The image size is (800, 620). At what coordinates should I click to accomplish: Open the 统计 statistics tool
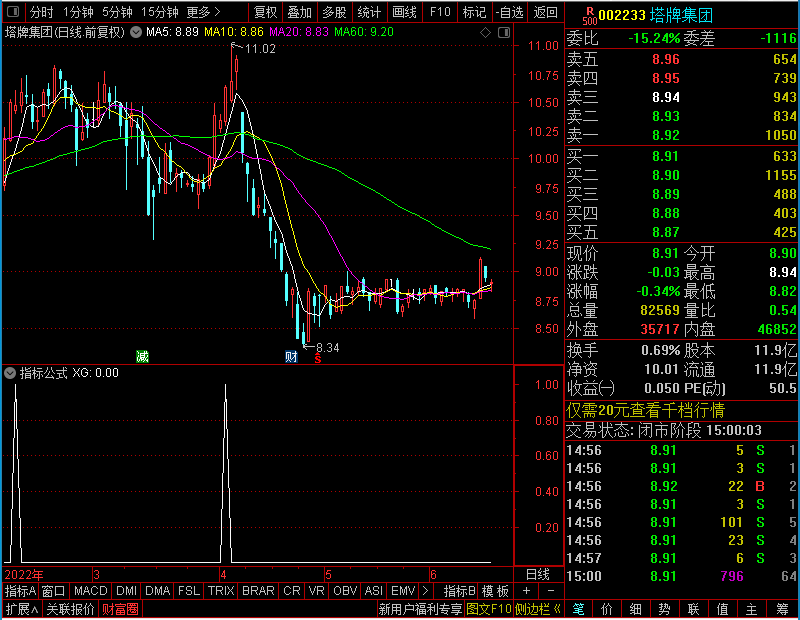click(x=369, y=12)
